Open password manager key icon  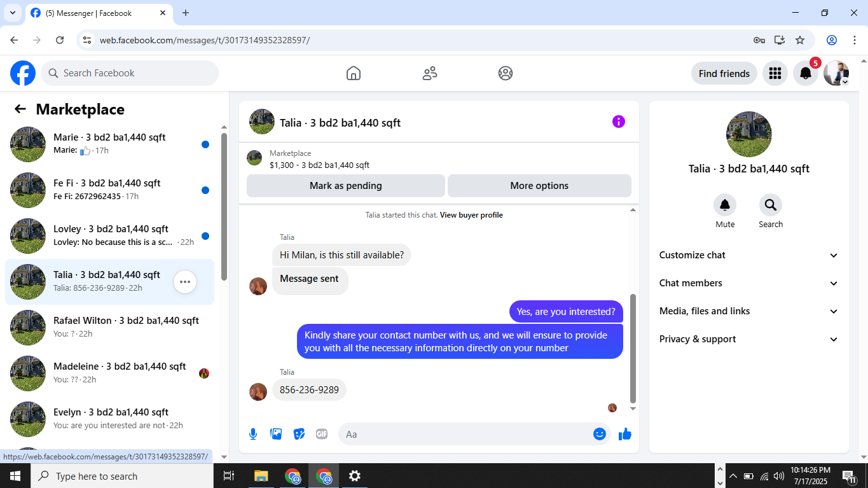tap(759, 40)
